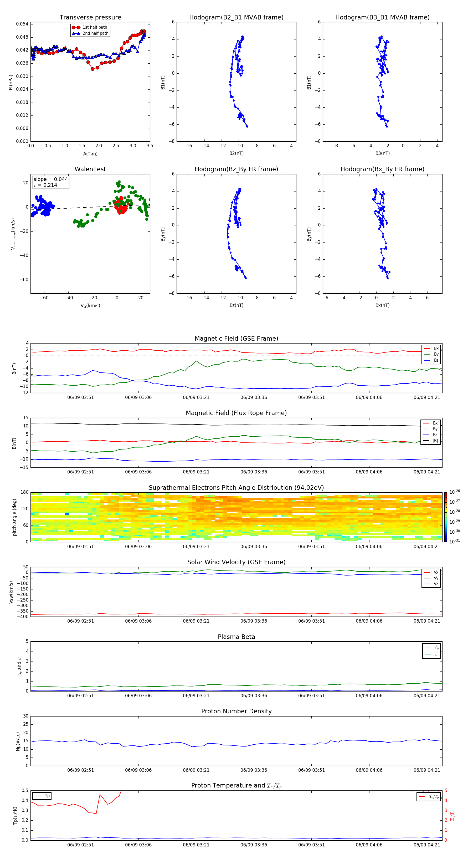Viewport: 473px width, 868px height.
Task: Click the Hodogram(B2_B1 MVAB frame) title
Action: click(236, 18)
